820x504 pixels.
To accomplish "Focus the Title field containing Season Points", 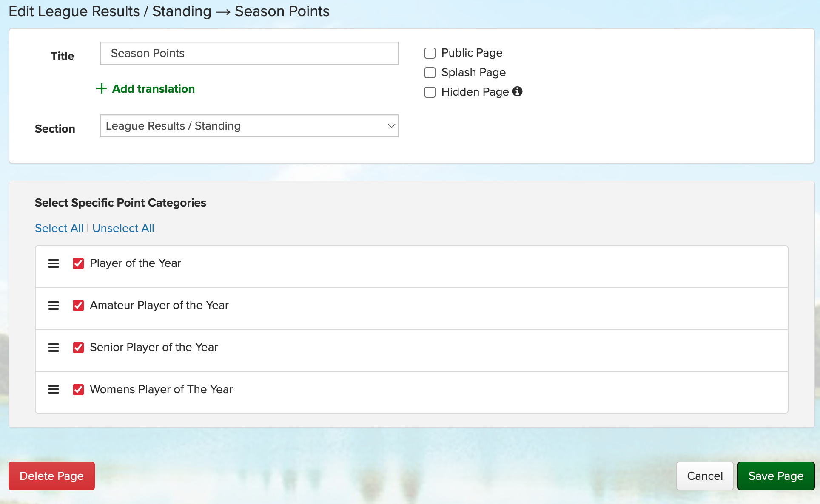I will [x=249, y=53].
